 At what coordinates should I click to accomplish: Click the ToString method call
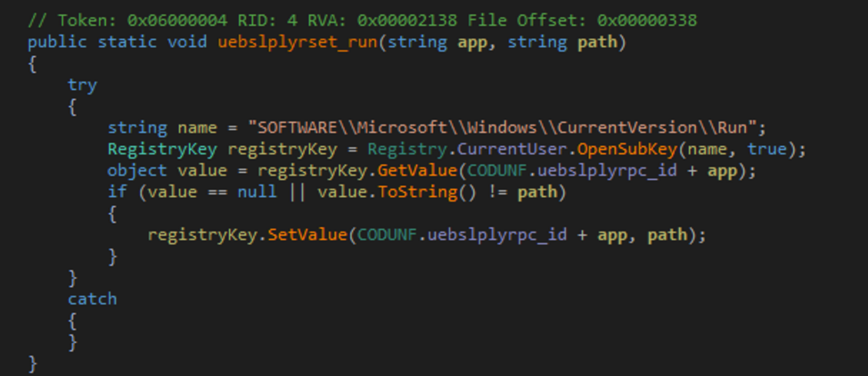[417, 192]
